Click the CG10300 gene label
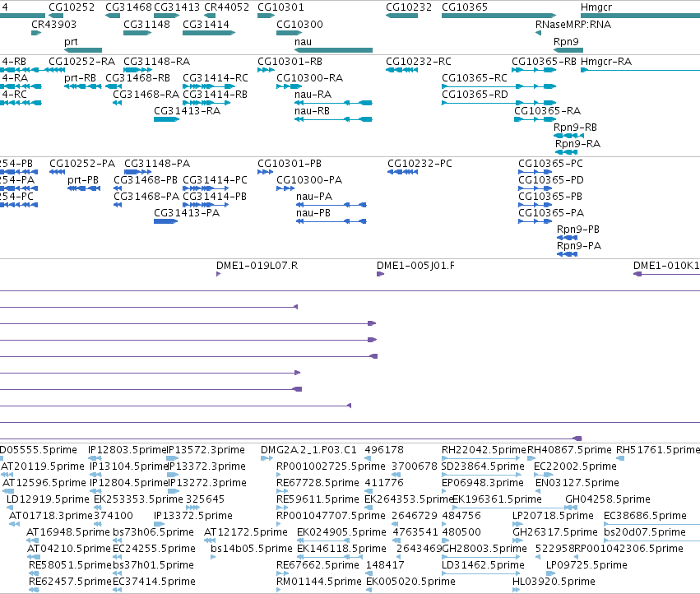The image size is (700, 594). pyautogui.click(x=299, y=24)
